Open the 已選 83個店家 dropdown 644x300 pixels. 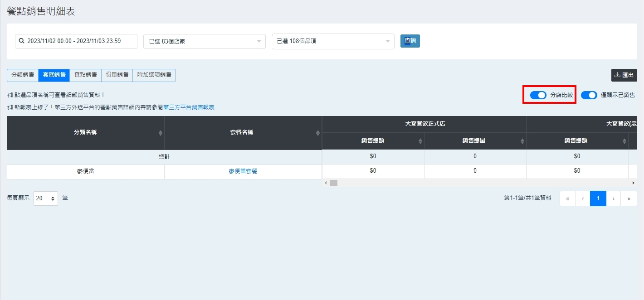pos(204,41)
